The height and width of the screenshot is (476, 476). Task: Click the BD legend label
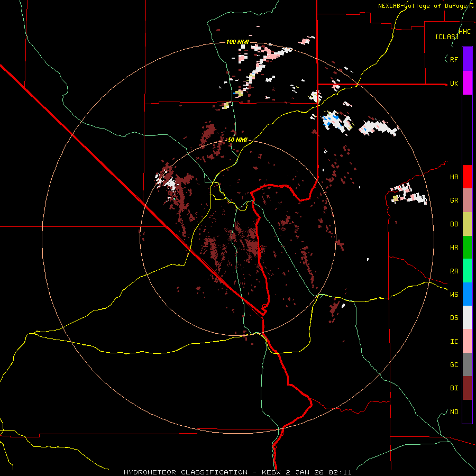454,224
